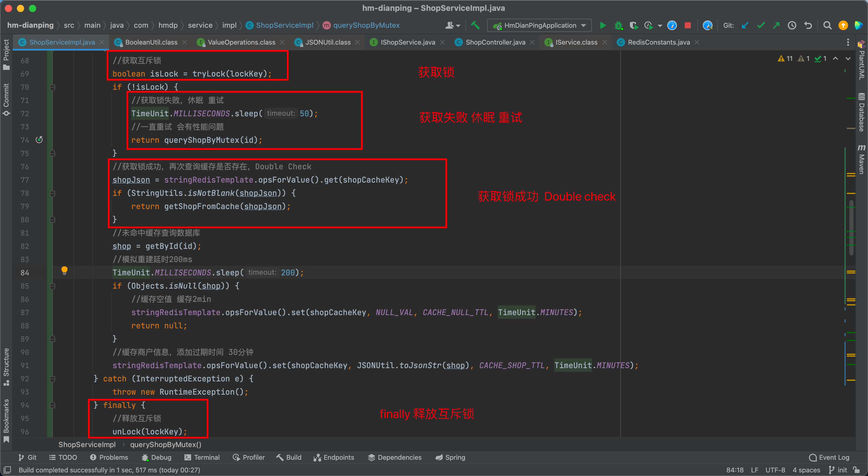
Task: Push commits with the Git green arrow
Action: click(x=776, y=25)
